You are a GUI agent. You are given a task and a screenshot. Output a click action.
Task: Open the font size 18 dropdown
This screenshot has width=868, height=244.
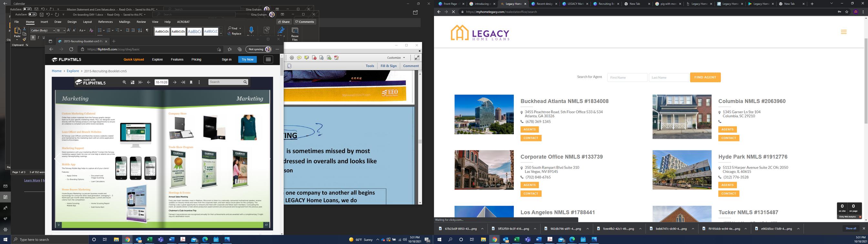[x=64, y=30]
